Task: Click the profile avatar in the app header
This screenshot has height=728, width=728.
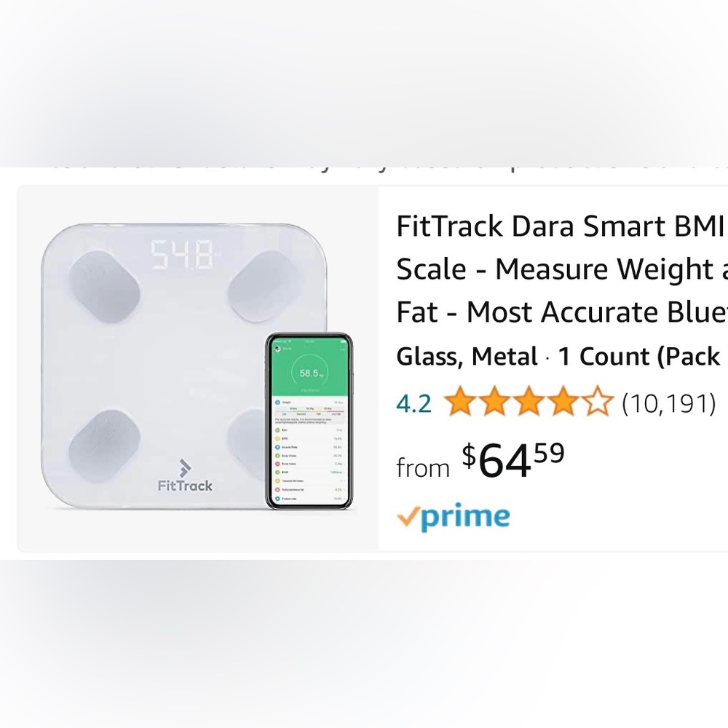Action: pyautogui.click(x=277, y=349)
